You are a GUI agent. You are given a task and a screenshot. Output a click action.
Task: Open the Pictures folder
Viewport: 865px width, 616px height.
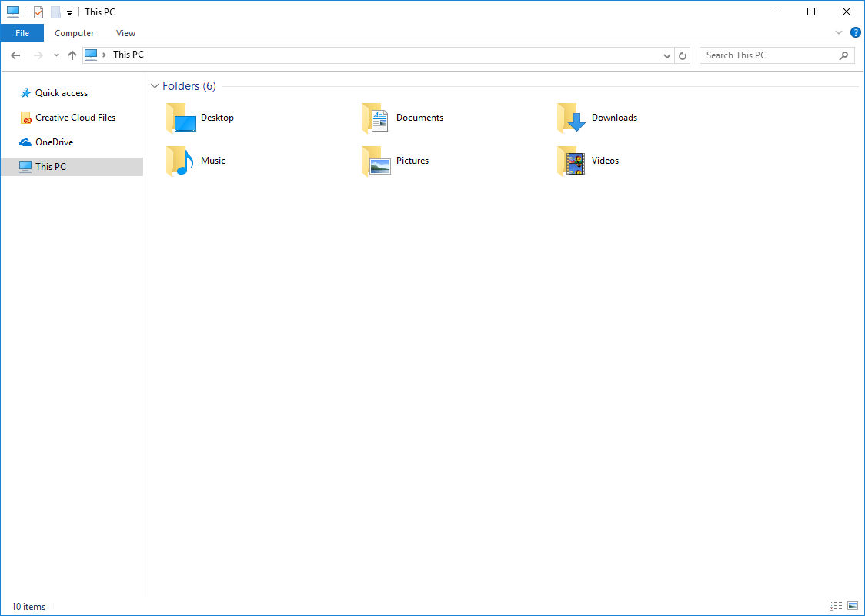[377, 161]
